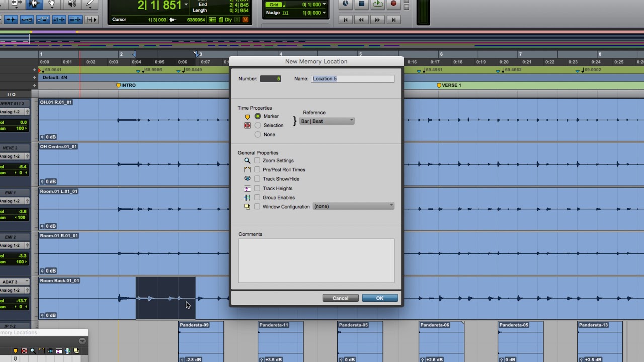Enable the Track Heights checkbox
The image size is (644, 362).
[x=257, y=188]
